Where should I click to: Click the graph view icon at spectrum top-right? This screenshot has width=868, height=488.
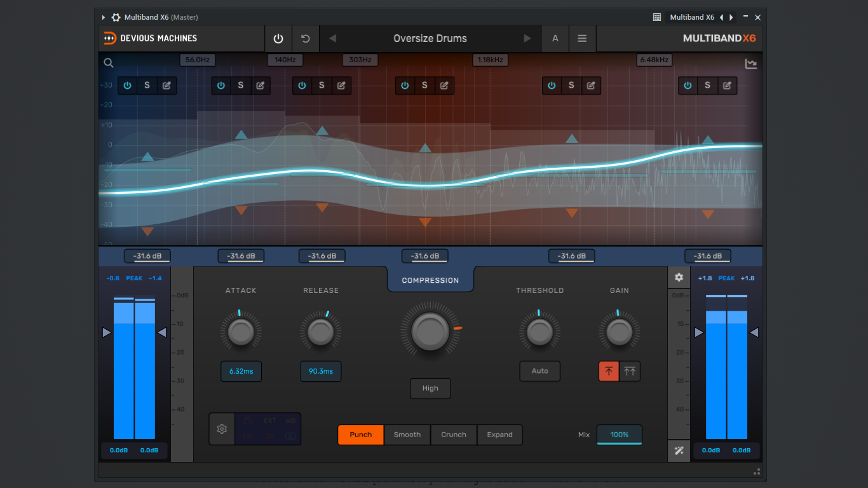coord(751,64)
